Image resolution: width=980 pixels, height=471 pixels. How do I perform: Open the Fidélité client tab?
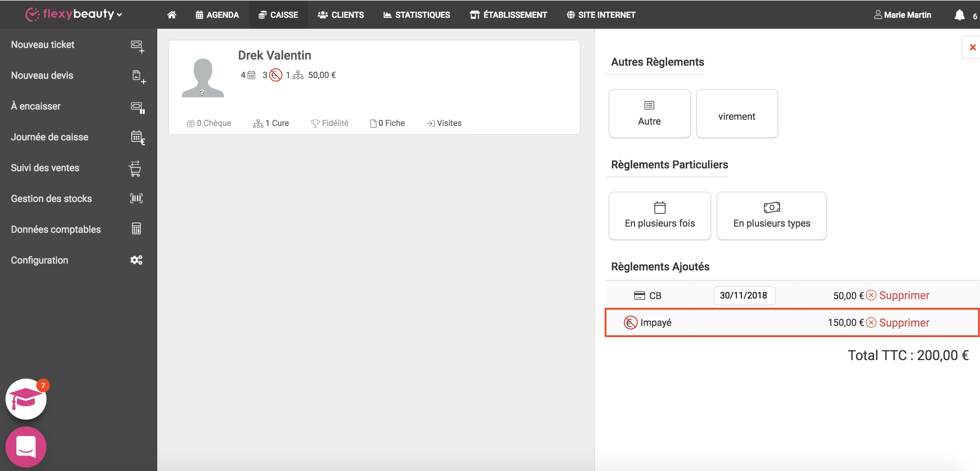click(x=329, y=123)
